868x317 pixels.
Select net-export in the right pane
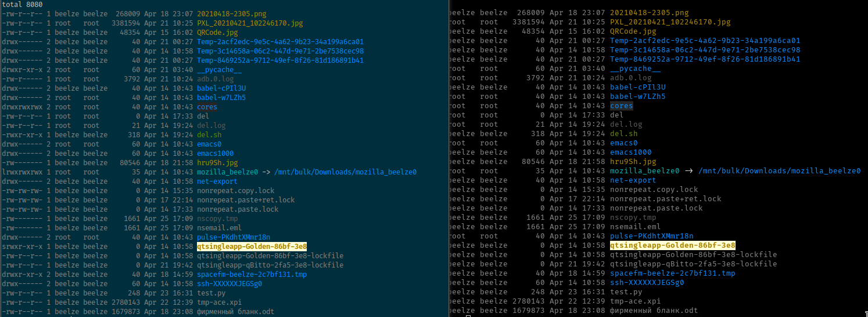coord(633,180)
